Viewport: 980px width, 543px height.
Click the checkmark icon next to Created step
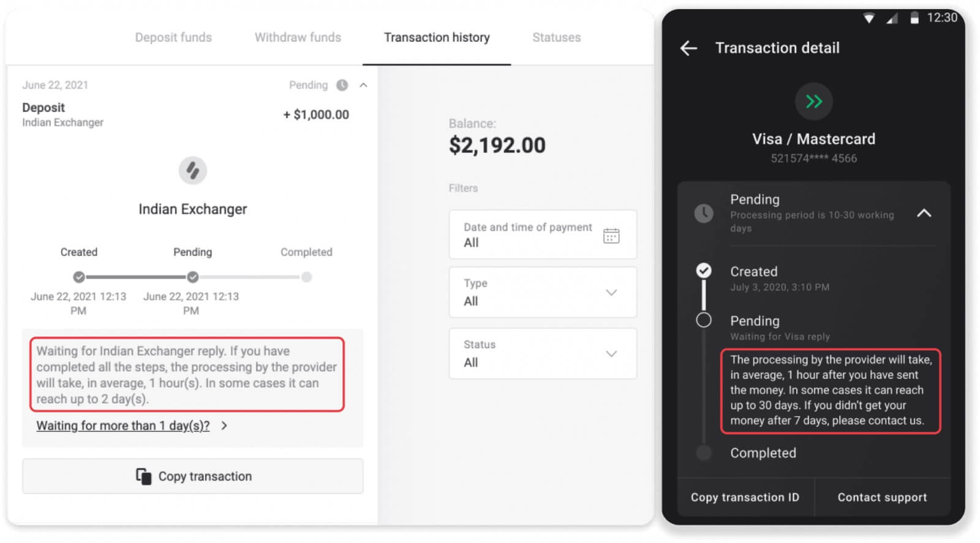(x=704, y=270)
